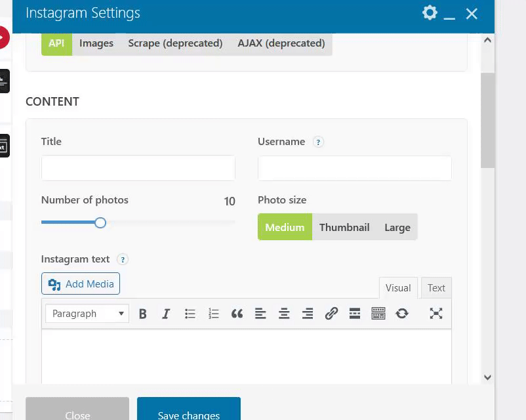Select the Thumbnail photo size
The image size is (526, 420).
[x=344, y=227]
